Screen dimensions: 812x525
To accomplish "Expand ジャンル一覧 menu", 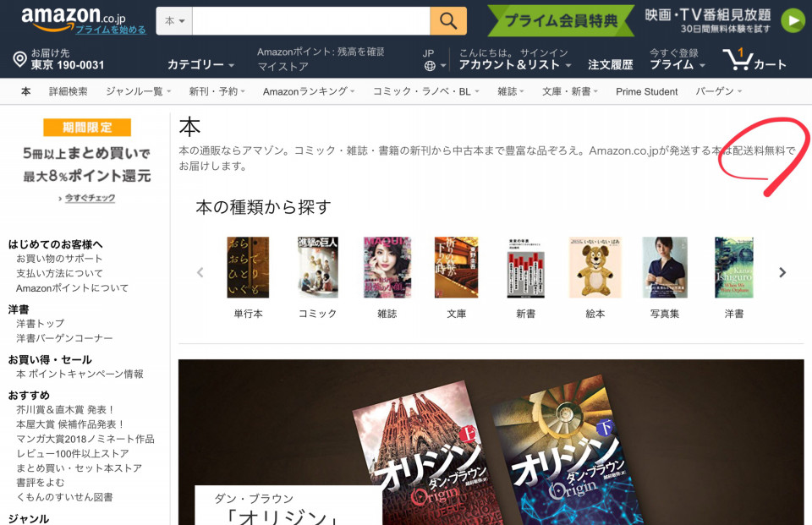I will [138, 91].
